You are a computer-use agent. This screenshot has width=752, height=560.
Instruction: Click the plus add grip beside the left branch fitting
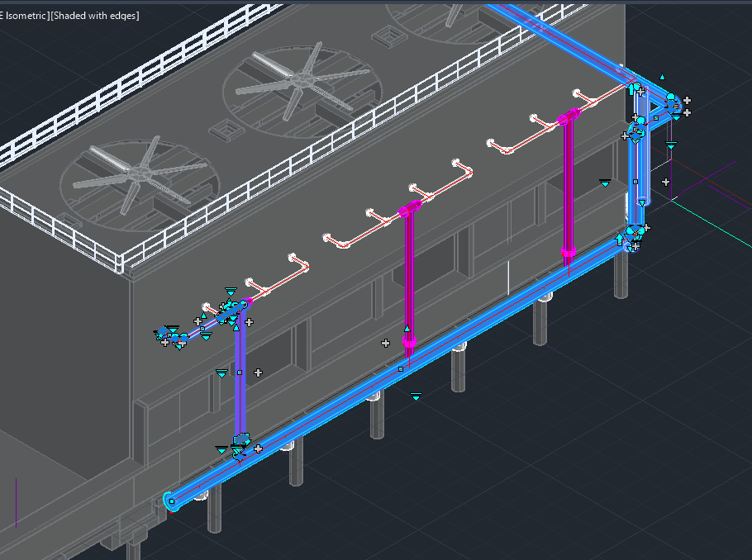pyautogui.click(x=198, y=322)
